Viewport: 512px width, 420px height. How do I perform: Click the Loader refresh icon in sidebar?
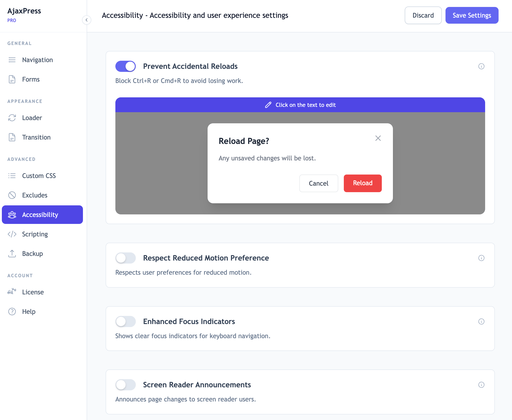[x=12, y=118]
